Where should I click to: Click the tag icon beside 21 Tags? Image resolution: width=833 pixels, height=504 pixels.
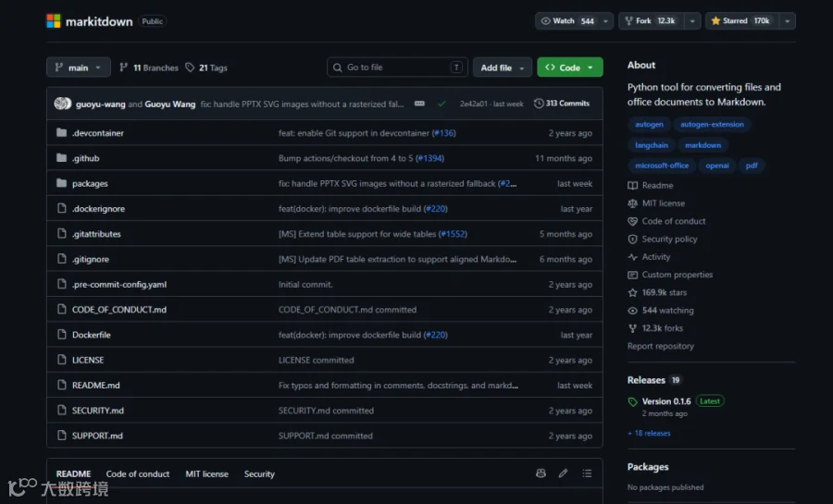pos(190,68)
